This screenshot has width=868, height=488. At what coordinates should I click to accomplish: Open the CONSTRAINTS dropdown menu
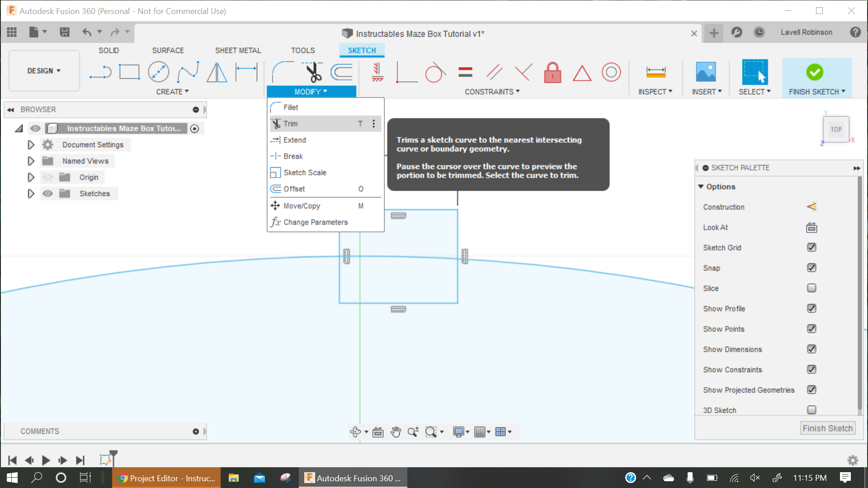coord(492,92)
